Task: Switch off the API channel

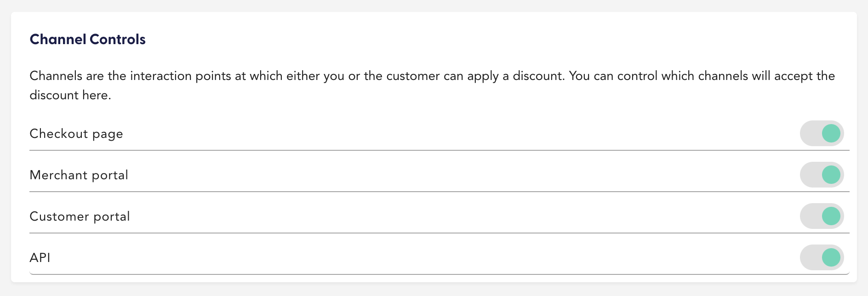Action: click(x=822, y=257)
